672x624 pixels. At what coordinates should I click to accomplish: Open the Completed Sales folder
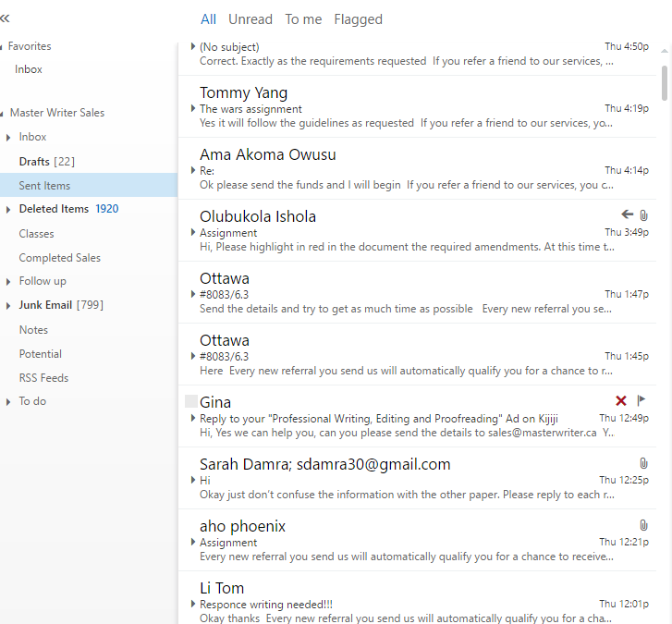59,258
